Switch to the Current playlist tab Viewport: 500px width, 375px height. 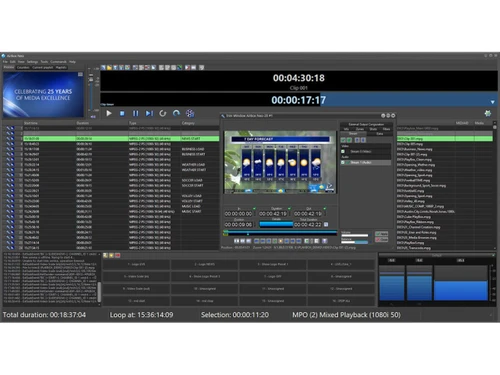pyautogui.click(x=43, y=67)
